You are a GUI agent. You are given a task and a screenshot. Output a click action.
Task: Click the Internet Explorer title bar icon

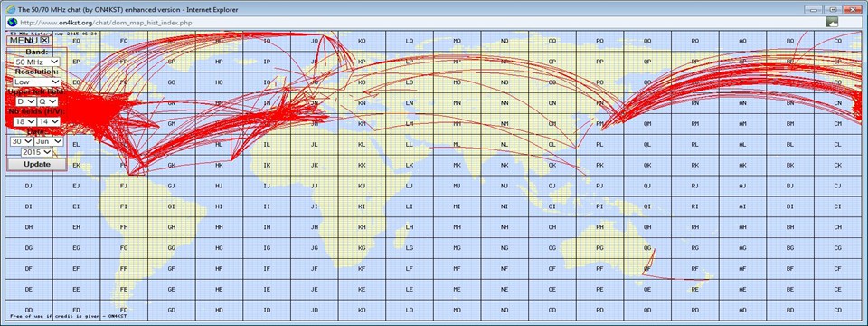(11, 9)
